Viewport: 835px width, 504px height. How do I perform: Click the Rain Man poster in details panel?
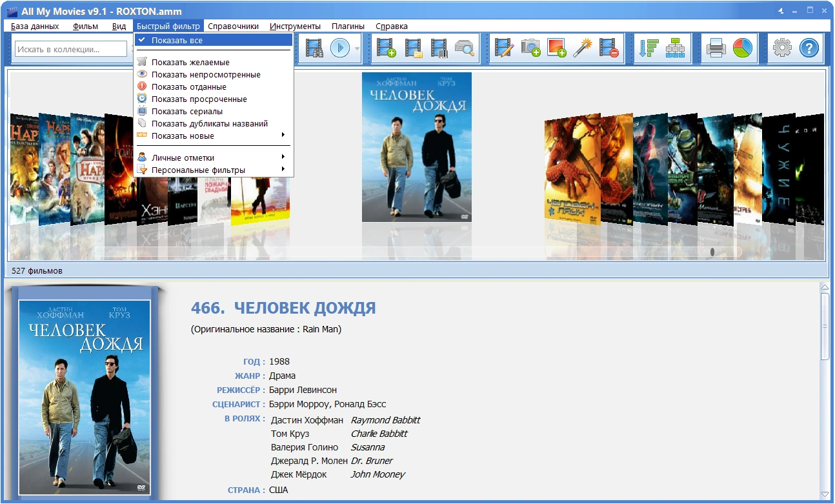85,397
